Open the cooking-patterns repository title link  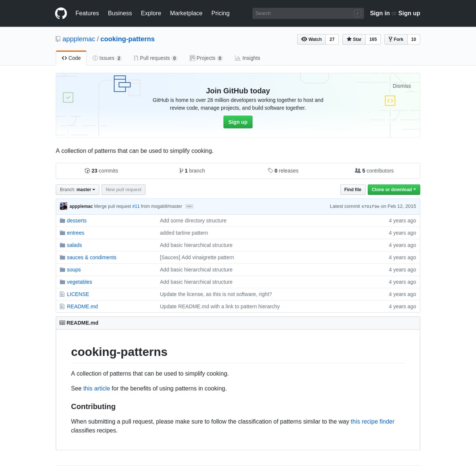(127, 39)
